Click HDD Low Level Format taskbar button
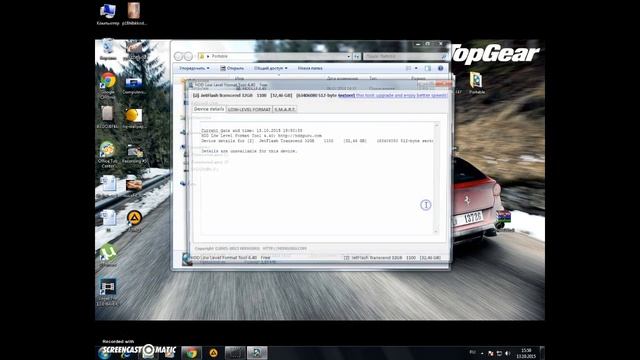The height and width of the screenshot is (360, 640). point(257,353)
